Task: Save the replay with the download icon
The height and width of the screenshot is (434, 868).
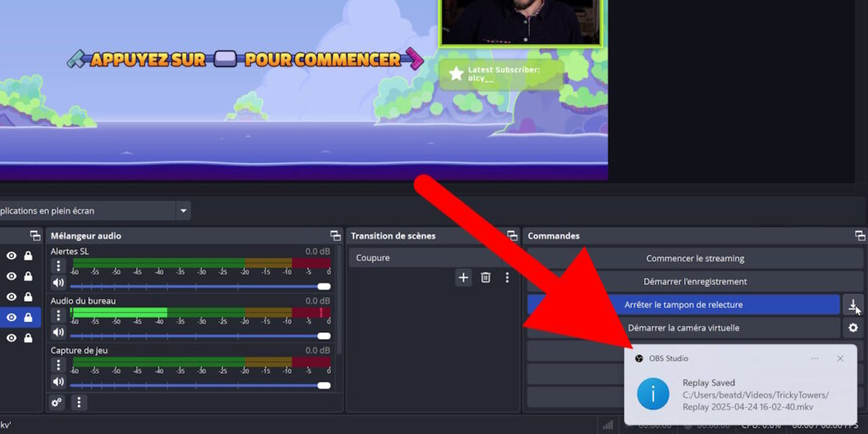Action: click(853, 304)
